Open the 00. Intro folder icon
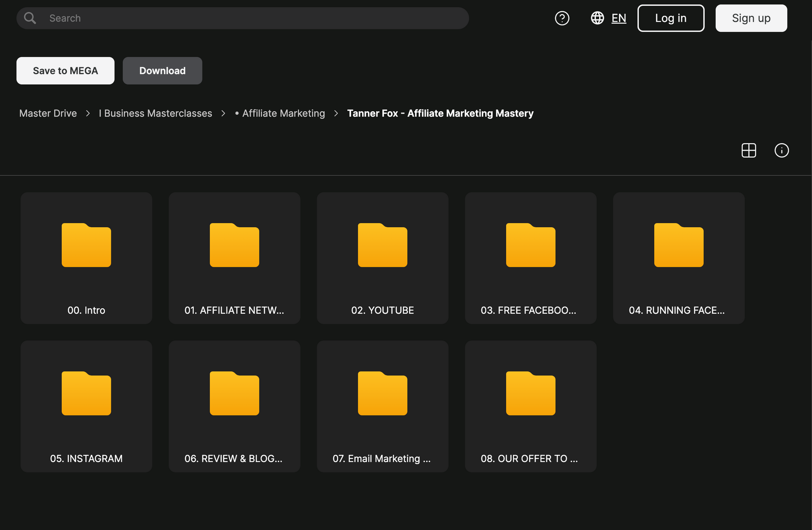This screenshot has height=530, width=812. (x=86, y=245)
